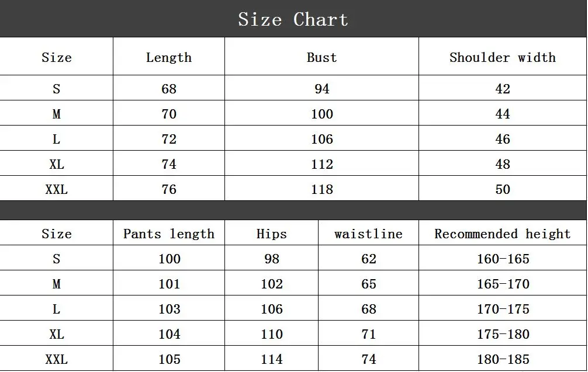The height and width of the screenshot is (372, 588).
Task: Click the waistline value 62
Action: coord(368,259)
